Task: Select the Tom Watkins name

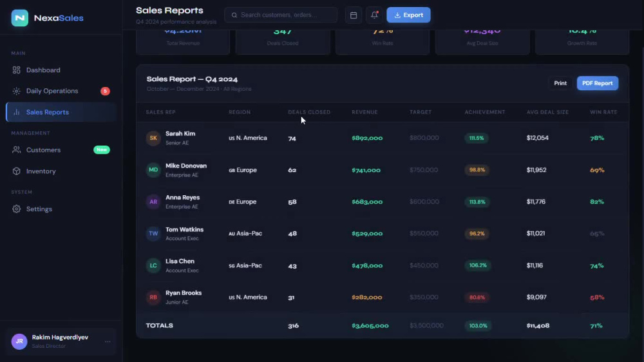Action: pos(184,229)
